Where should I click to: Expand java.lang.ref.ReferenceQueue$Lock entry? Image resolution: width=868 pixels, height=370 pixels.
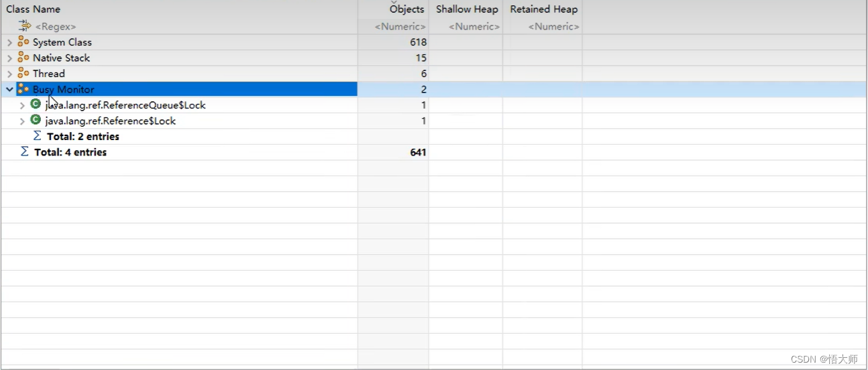[22, 105]
